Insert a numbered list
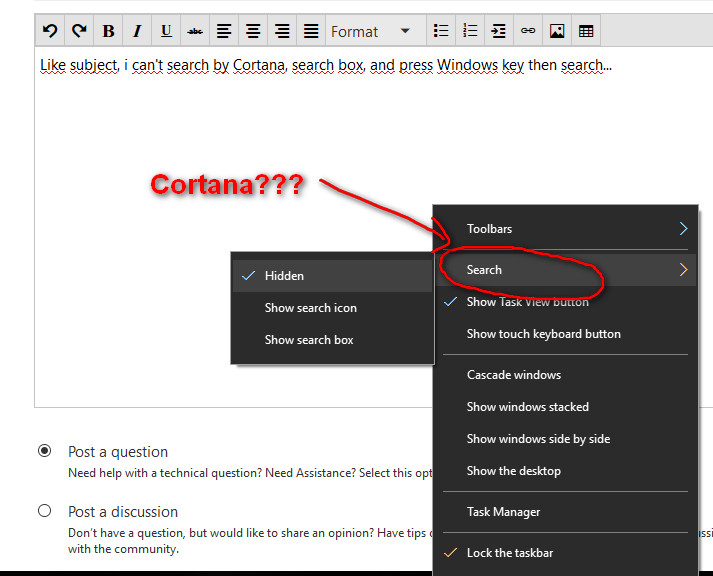713x576 pixels. [470, 31]
